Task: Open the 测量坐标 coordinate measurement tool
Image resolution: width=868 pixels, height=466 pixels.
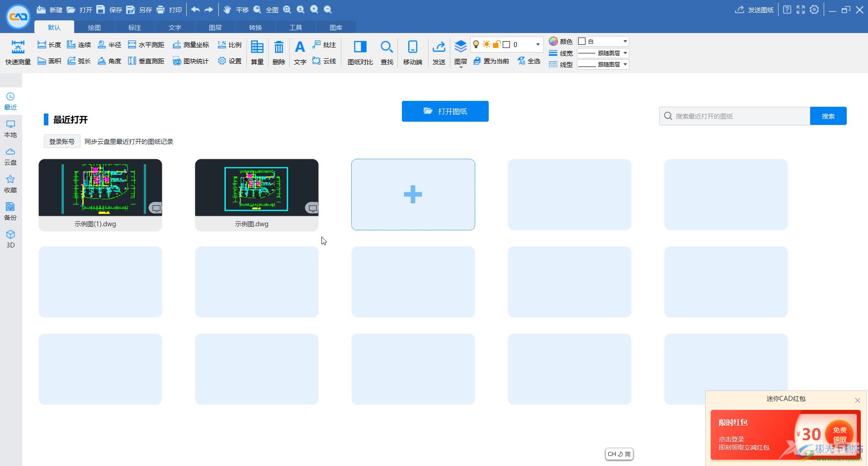Action: tap(191, 45)
